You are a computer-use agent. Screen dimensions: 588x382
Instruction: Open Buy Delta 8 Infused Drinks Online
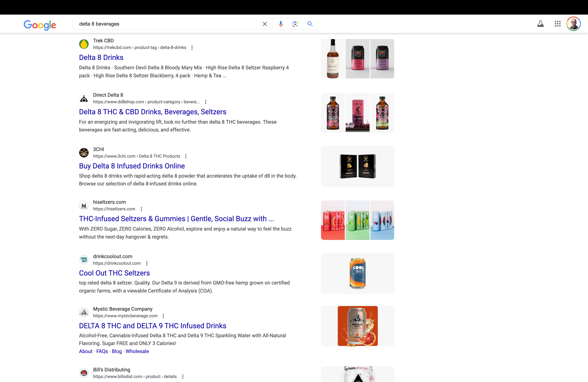pyautogui.click(x=132, y=166)
